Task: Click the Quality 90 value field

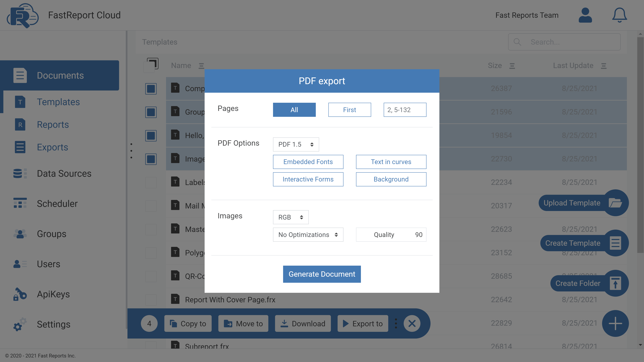Action: [x=391, y=235]
